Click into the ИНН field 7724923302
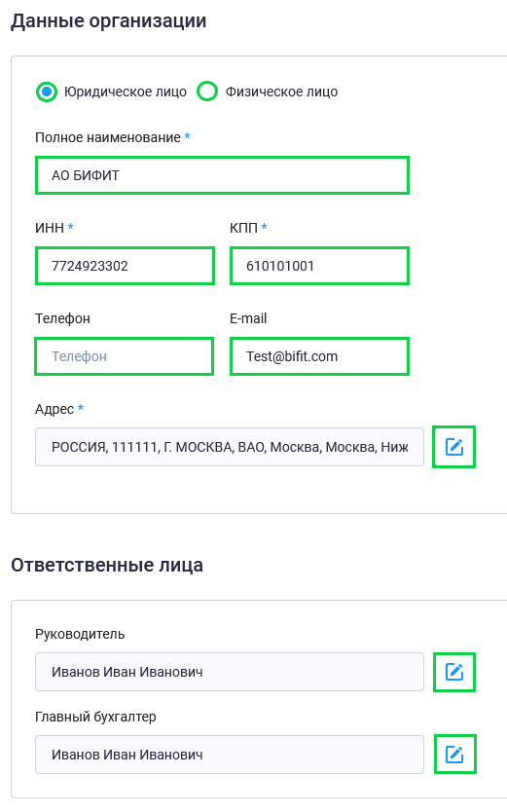This screenshot has width=507, height=812. pos(125,266)
